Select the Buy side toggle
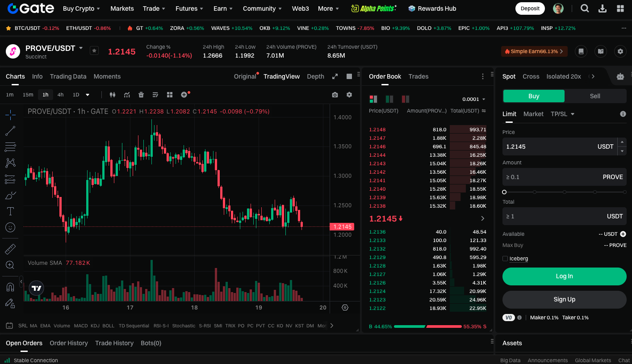 pyautogui.click(x=534, y=96)
